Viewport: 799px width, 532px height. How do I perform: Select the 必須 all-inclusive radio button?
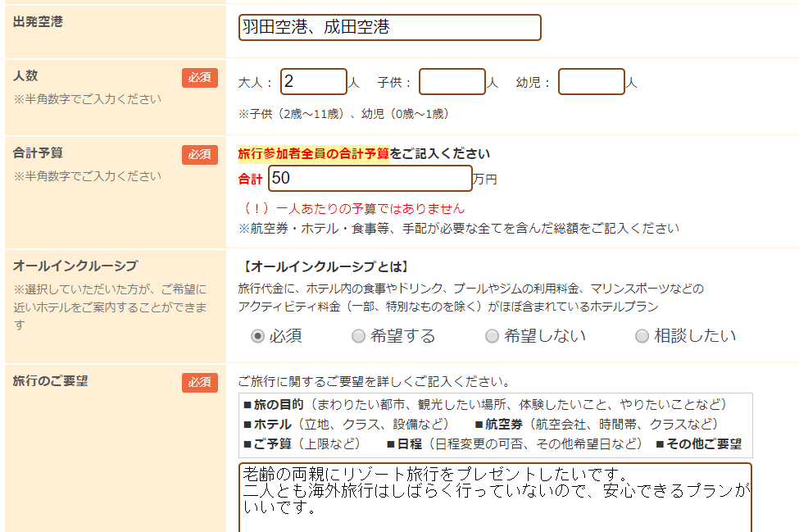[258, 336]
